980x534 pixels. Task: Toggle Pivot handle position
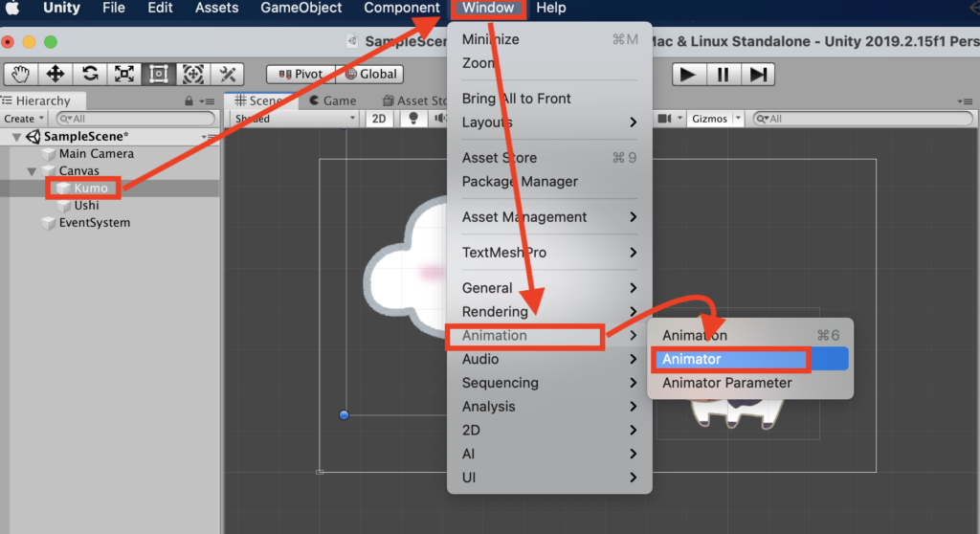(301, 74)
